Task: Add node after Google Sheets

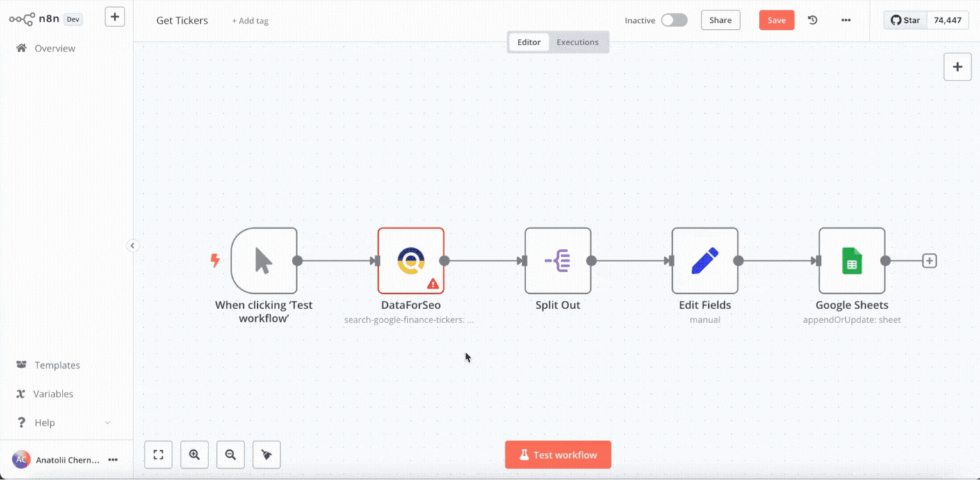Action: 929,261
